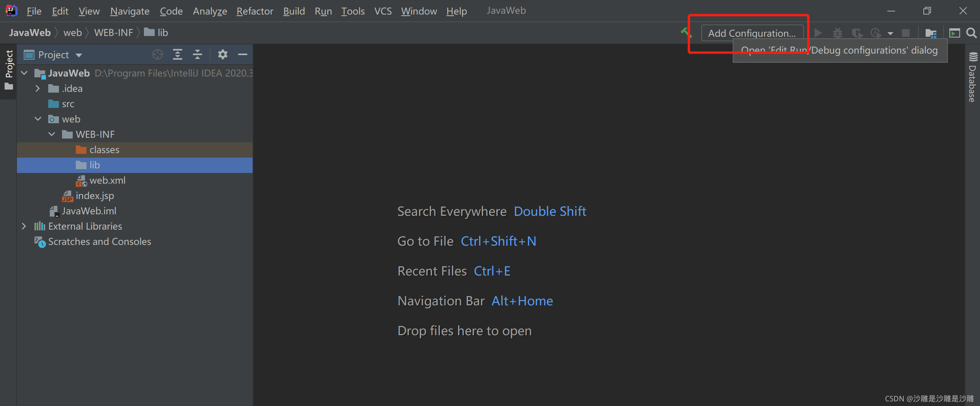Collapse the WEB-INF folder node
This screenshot has width=980, height=406.
(x=52, y=134)
